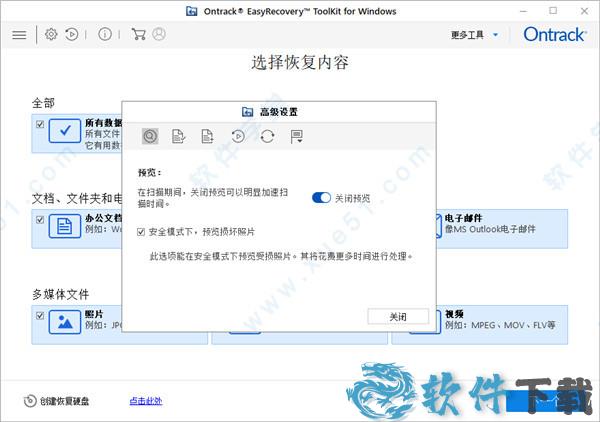Open the hamburger menu
Image resolution: width=600 pixels, height=422 pixels.
coord(19,34)
